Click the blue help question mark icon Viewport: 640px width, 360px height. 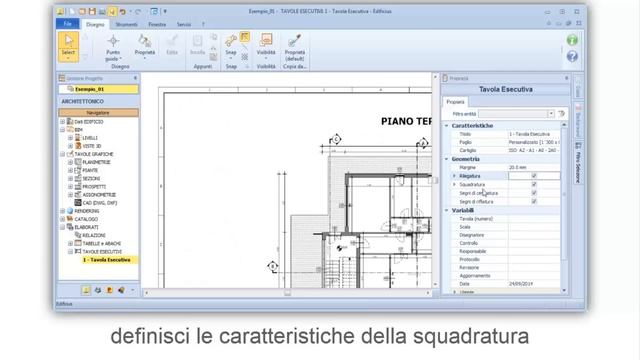coord(572,56)
